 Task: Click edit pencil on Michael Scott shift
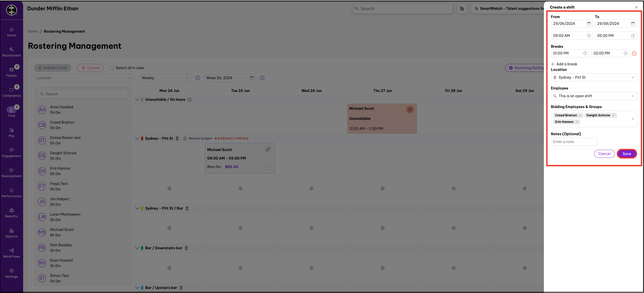tap(268, 150)
